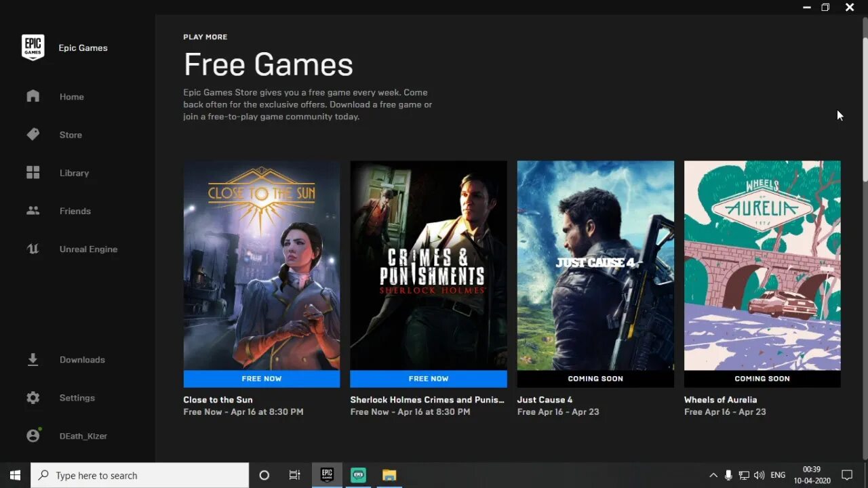868x488 pixels.
Task: Open the Friends section label
Action: pyautogui.click(x=75, y=211)
